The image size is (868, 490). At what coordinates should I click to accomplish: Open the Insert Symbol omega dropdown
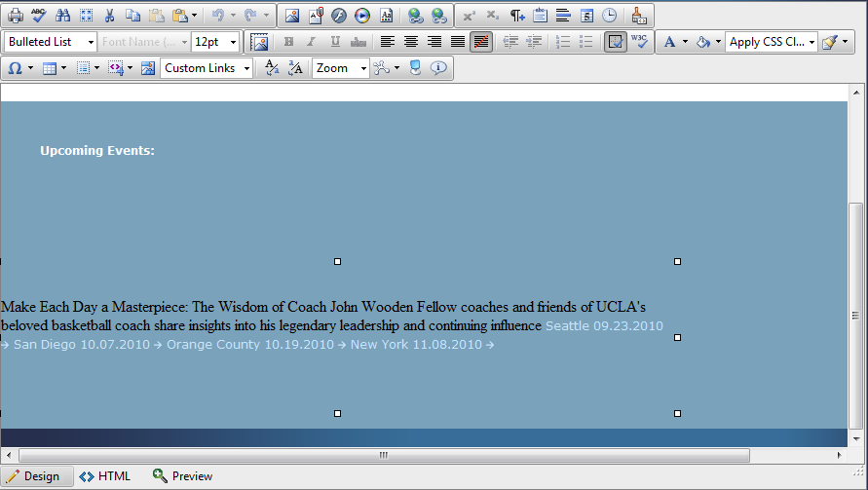[19, 68]
